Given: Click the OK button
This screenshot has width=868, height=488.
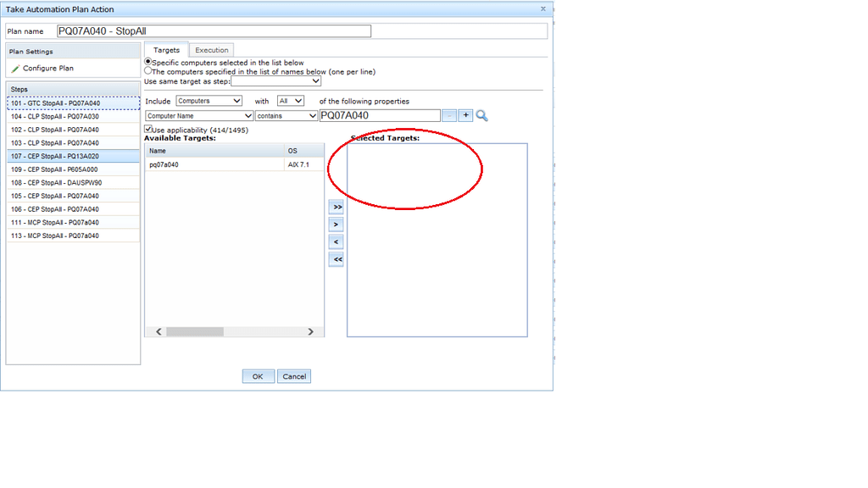Looking at the screenshot, I should point(258,376).
